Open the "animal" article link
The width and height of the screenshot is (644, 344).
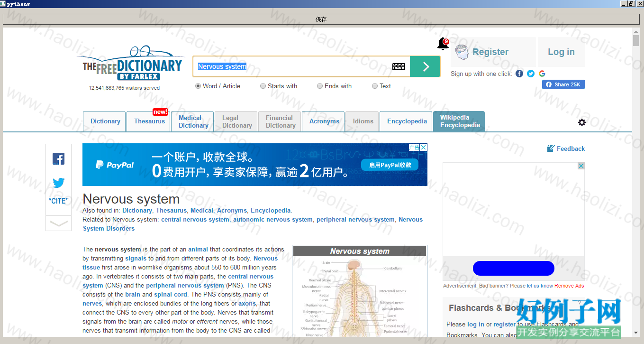coord(198,249)
